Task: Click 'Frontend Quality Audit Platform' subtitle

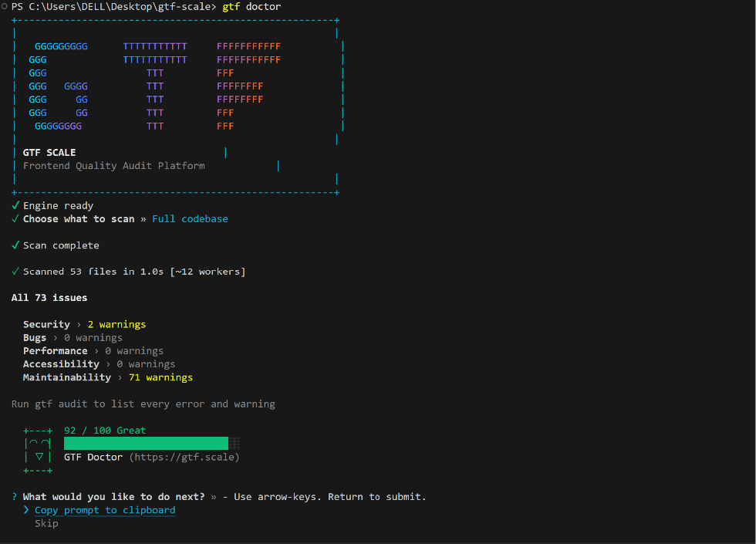Action: point(114,166)
